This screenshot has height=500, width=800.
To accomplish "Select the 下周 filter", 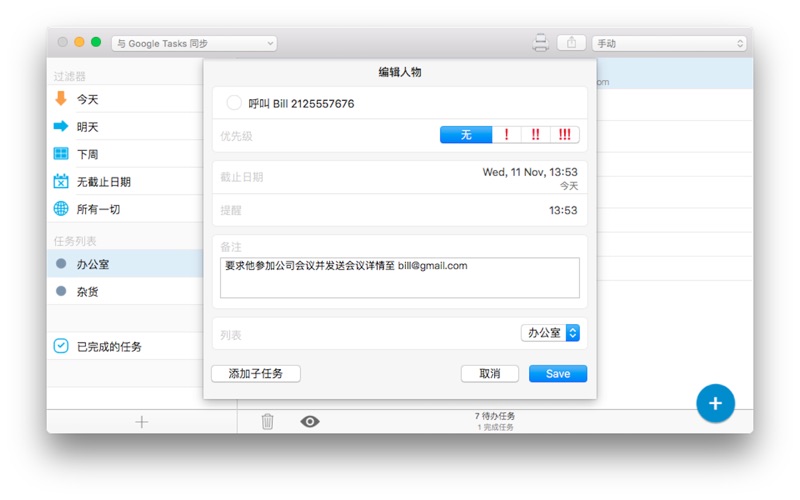I will point(125,154).
